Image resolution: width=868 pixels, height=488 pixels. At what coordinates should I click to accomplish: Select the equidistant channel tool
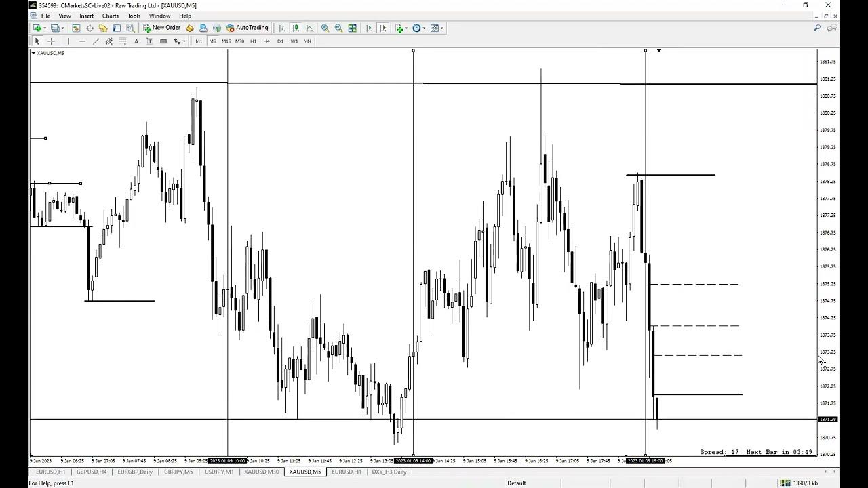pos(109,41)
